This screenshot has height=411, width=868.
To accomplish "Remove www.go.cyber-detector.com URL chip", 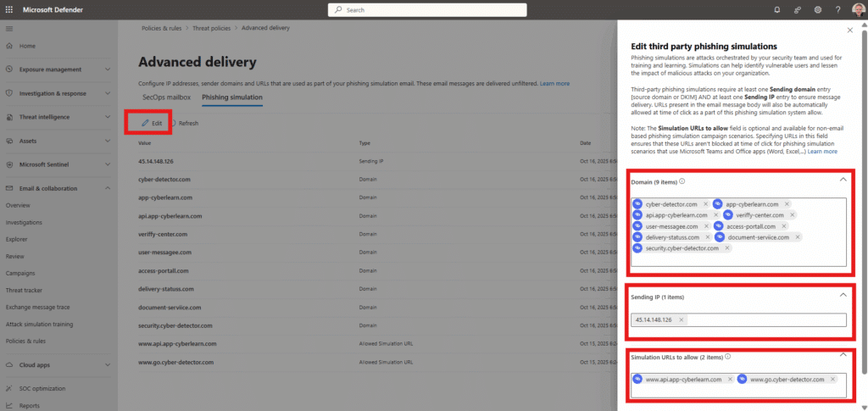I will [832, 380].
